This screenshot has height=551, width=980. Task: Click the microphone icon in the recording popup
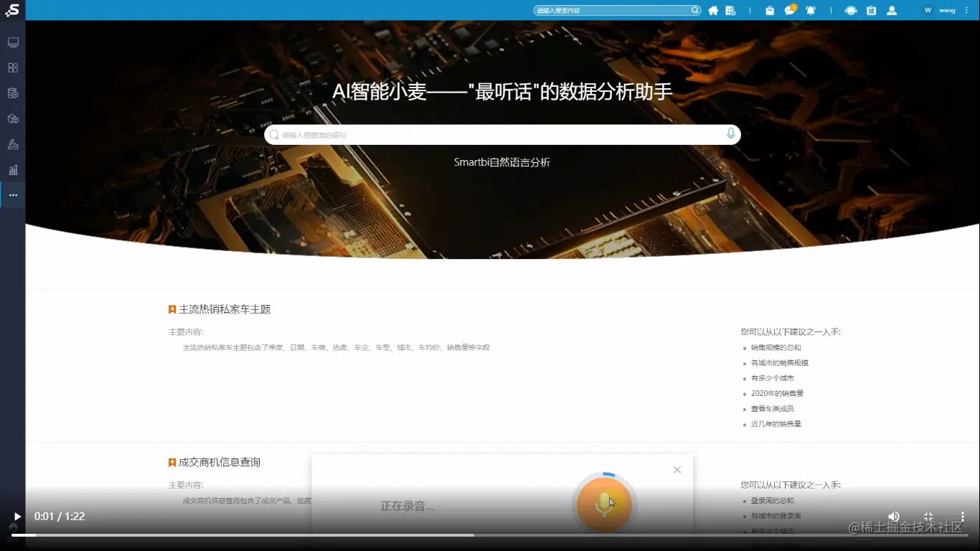tap(604, 503)
